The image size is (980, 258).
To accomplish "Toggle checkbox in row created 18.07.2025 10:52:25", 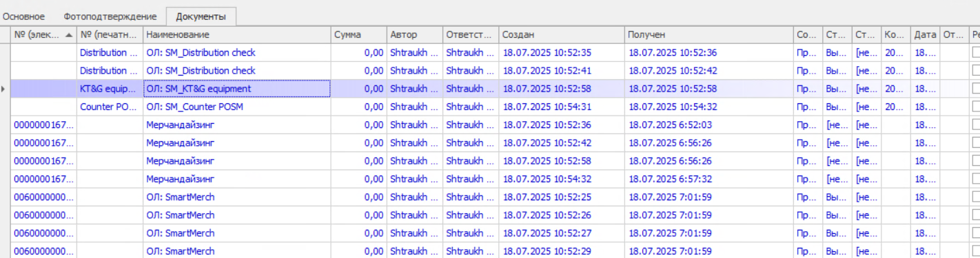I will click(x=976, y=197).
